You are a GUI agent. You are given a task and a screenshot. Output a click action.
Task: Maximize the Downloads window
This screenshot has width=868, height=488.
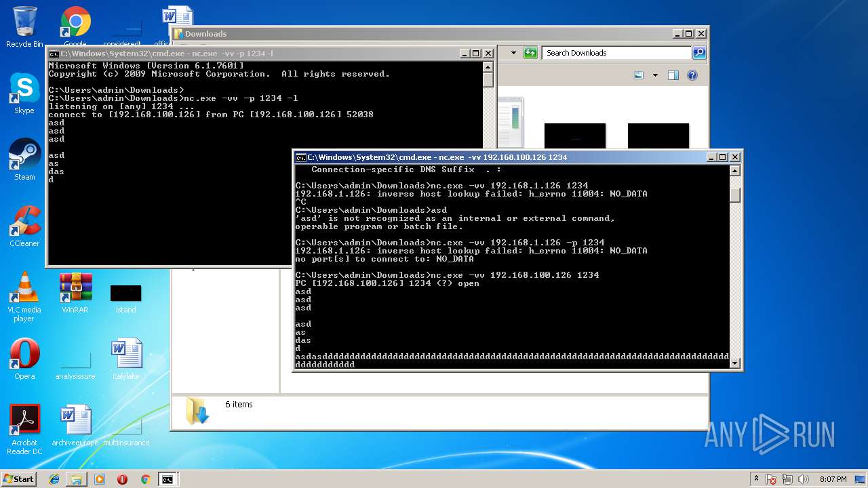click(x=689, y=34)
